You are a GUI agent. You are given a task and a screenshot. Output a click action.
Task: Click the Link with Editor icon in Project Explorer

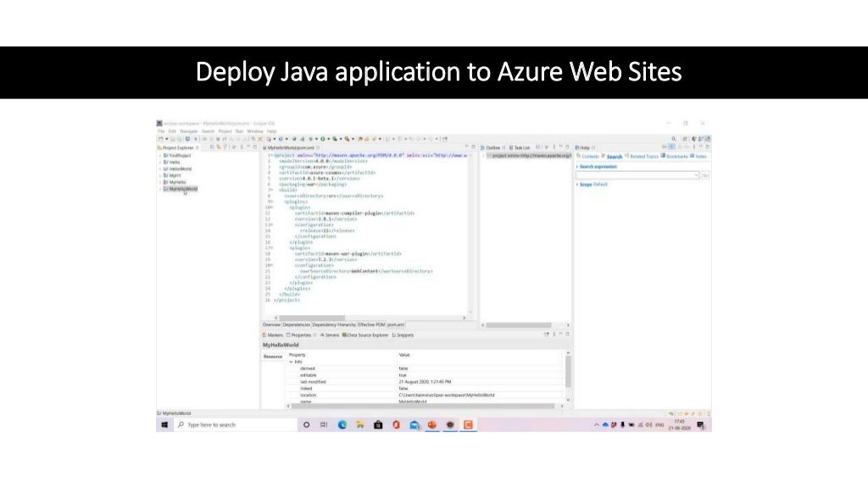219,147
